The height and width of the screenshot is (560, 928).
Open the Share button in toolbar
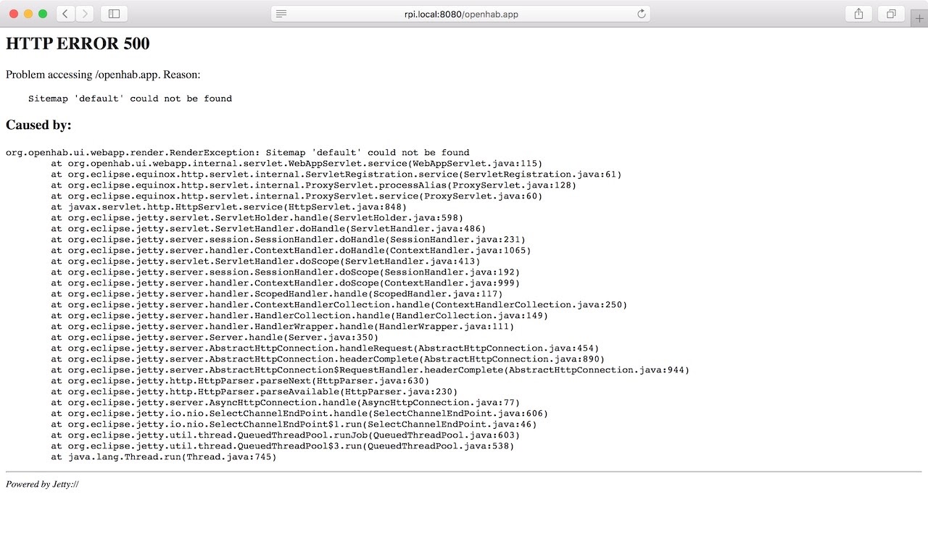point(858,14)
